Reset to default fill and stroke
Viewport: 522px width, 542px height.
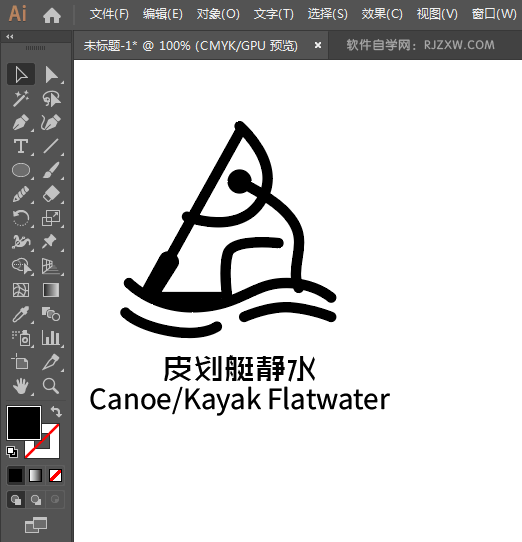[12, 451]
